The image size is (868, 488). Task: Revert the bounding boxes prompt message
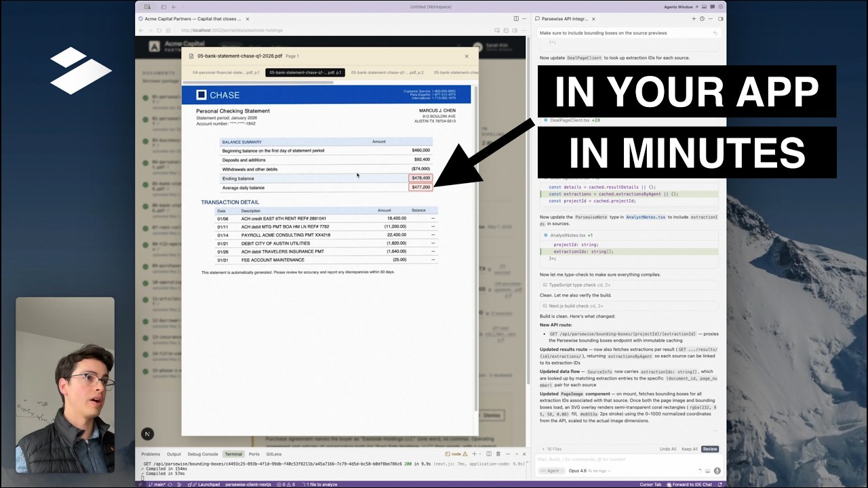(x=715, y=33)
